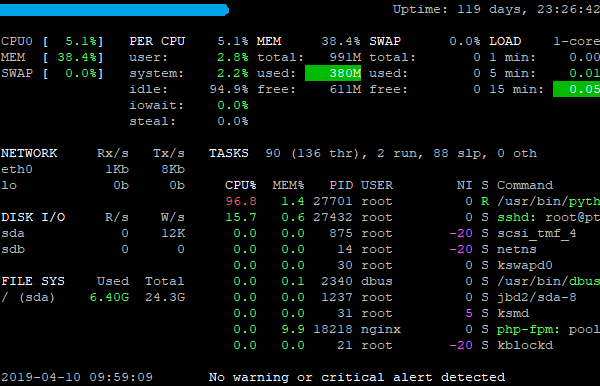This screenshot has width=600, height=386.
Task: Select the Uptime 119 days text
Action: click(x=496, y=9)
